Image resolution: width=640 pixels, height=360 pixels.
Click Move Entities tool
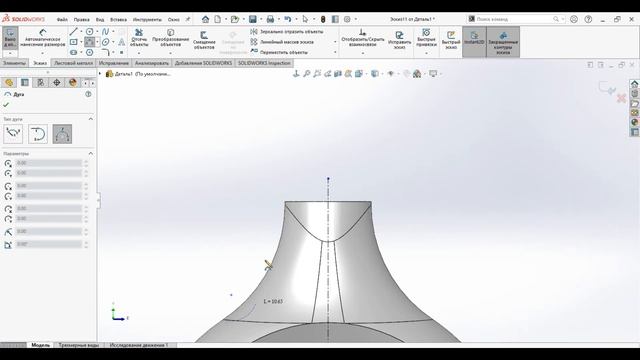click(279, 52)
